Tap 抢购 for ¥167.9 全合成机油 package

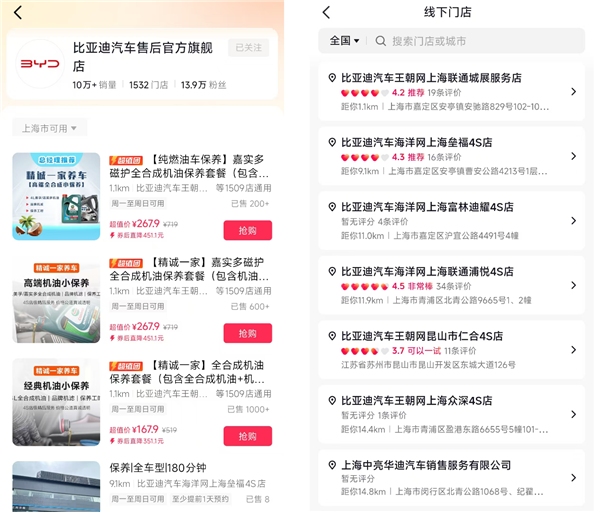tap(248, 436)
